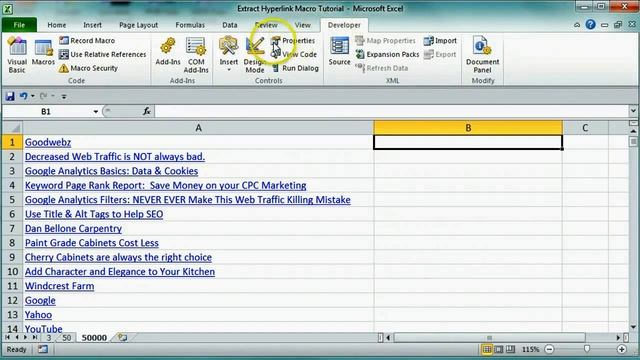Click the macro recording status icon

pos(42,349)
